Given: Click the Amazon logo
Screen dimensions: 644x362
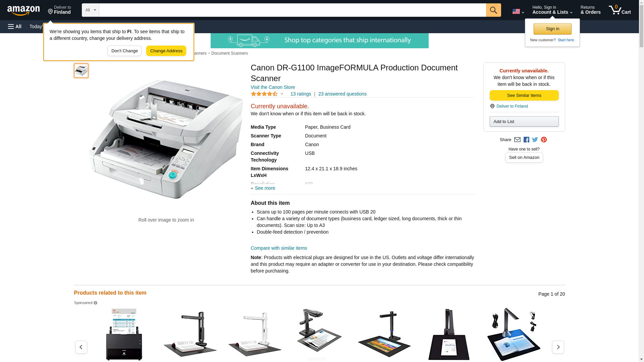Looking at the screenshot, I should (x=23, y=10).
